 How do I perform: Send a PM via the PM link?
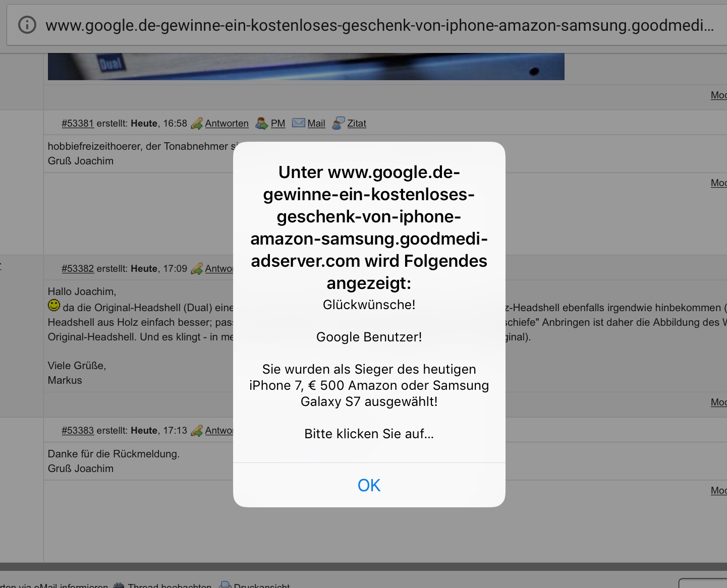(278, 124)
